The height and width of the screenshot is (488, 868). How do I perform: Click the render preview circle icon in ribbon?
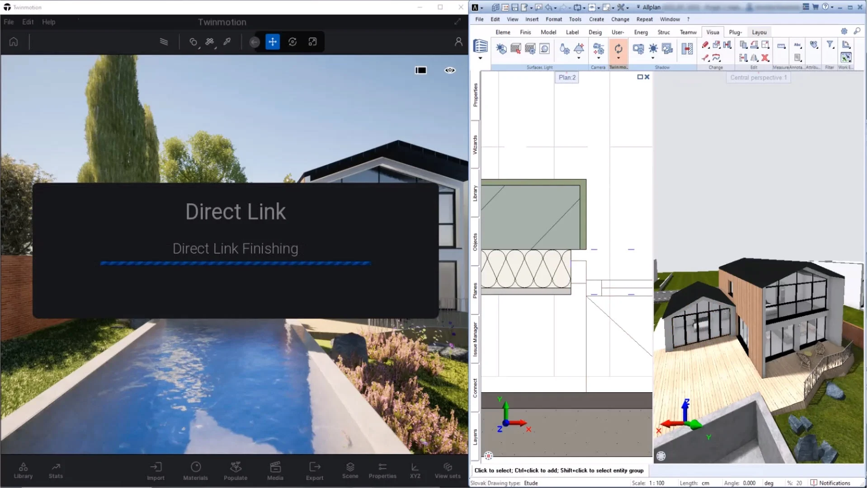click(x=545, y=48)
